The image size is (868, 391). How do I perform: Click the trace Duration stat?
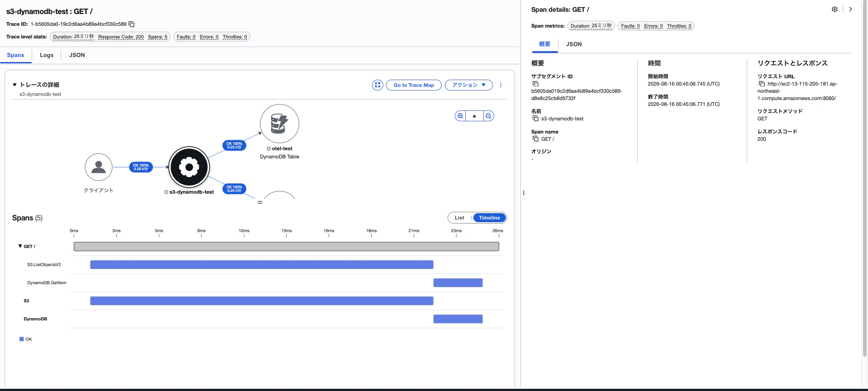[x=73, y=37]
